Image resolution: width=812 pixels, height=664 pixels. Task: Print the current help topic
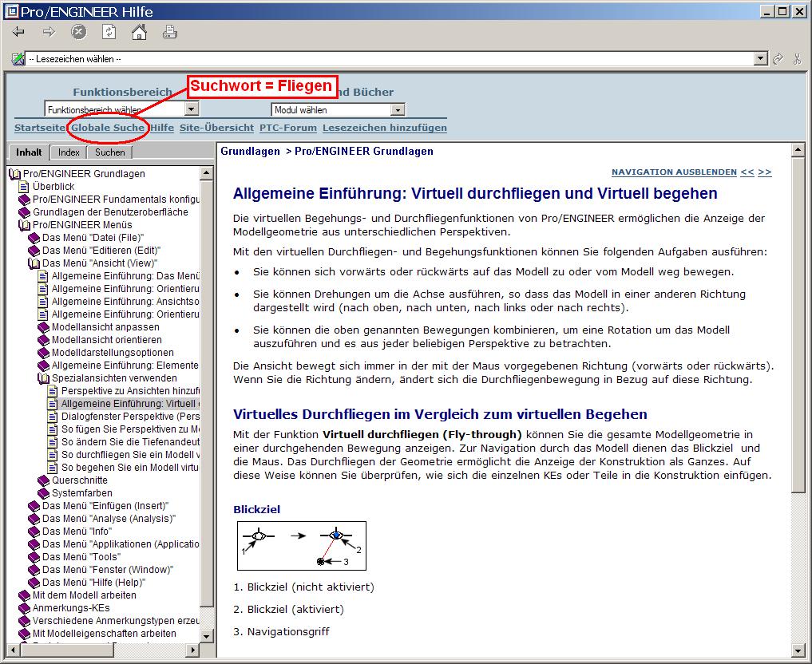170,32
